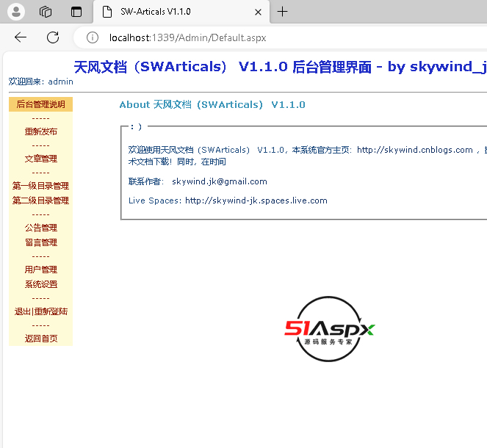Open 留言管理 sidebar link

(x=40, y=242)
